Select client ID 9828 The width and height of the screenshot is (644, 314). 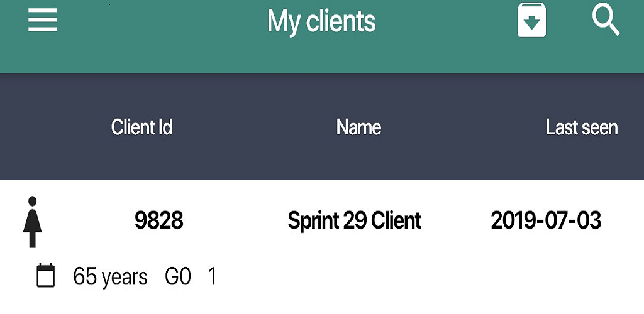pos(159,220)
